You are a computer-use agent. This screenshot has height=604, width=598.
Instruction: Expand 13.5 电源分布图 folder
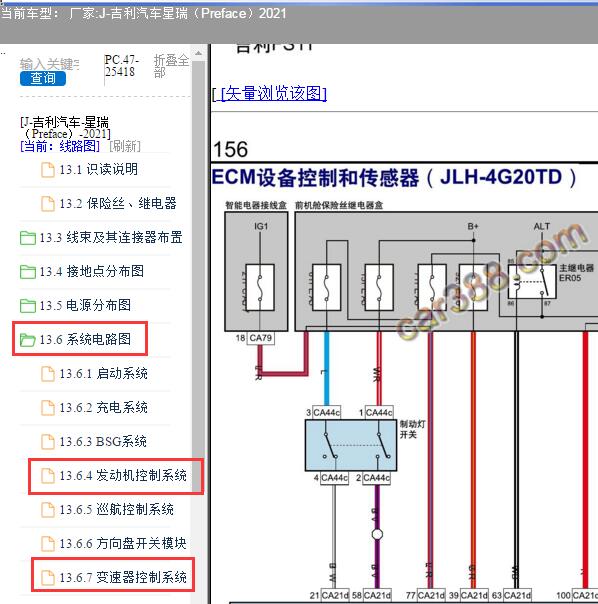[x=85, y=305]
